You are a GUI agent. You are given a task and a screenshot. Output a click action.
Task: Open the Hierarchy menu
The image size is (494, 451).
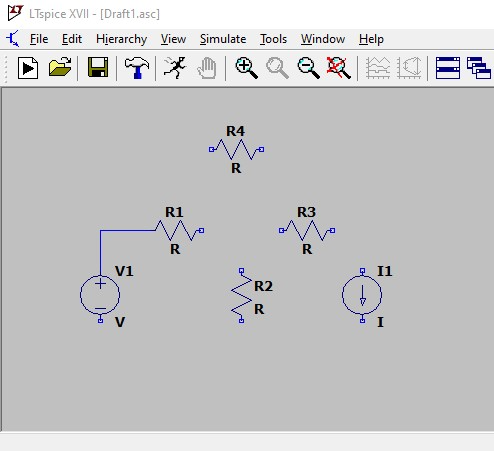click(x=121, y=39)
